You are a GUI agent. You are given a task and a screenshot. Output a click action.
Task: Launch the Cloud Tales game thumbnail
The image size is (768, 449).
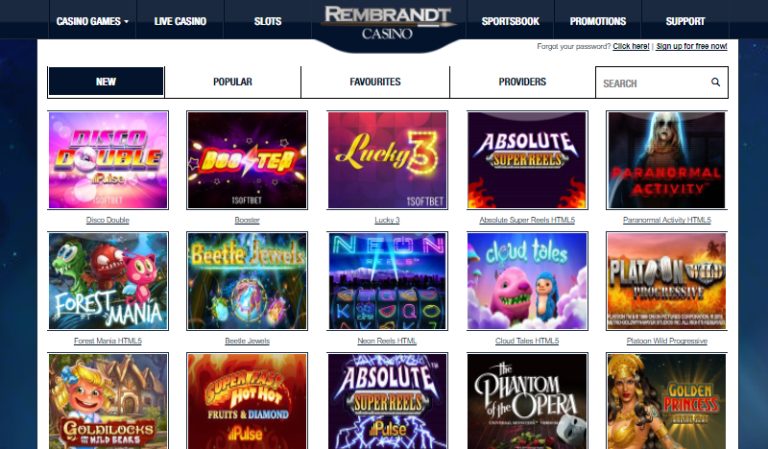[527, 281]
